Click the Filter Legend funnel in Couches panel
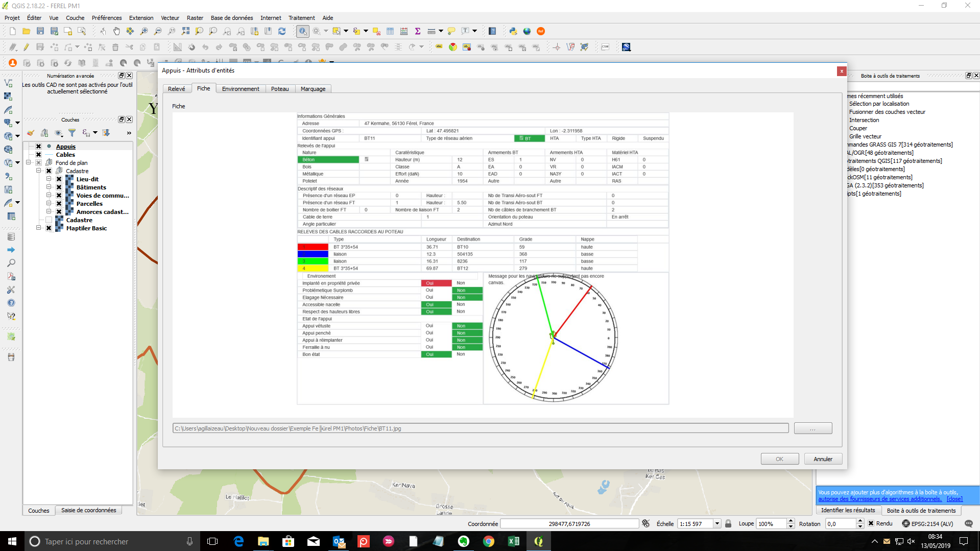Screen dimensions: 980x551 tap(73, 133)
